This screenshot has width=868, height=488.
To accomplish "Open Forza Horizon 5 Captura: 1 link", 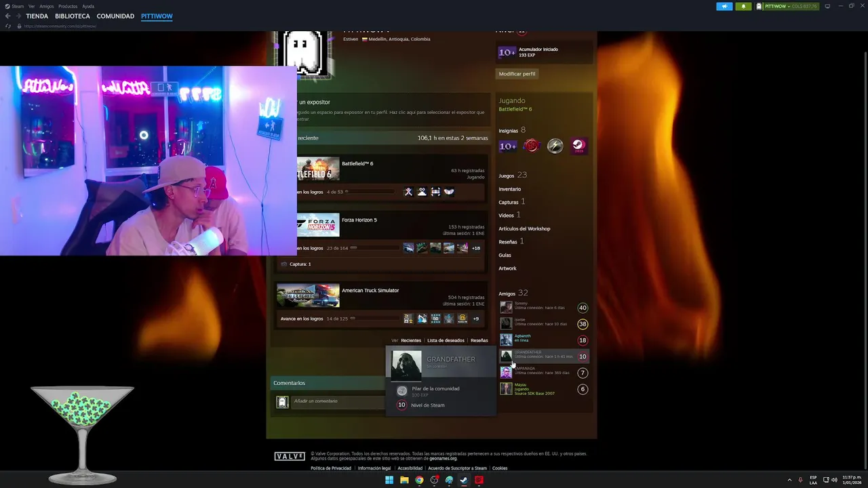I will click(300, 264).
